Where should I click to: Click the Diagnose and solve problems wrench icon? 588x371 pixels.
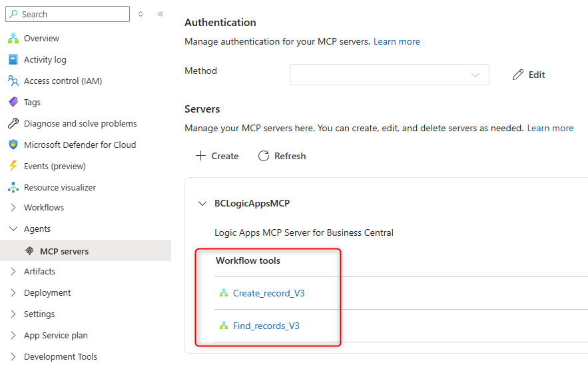coord(13,124)
